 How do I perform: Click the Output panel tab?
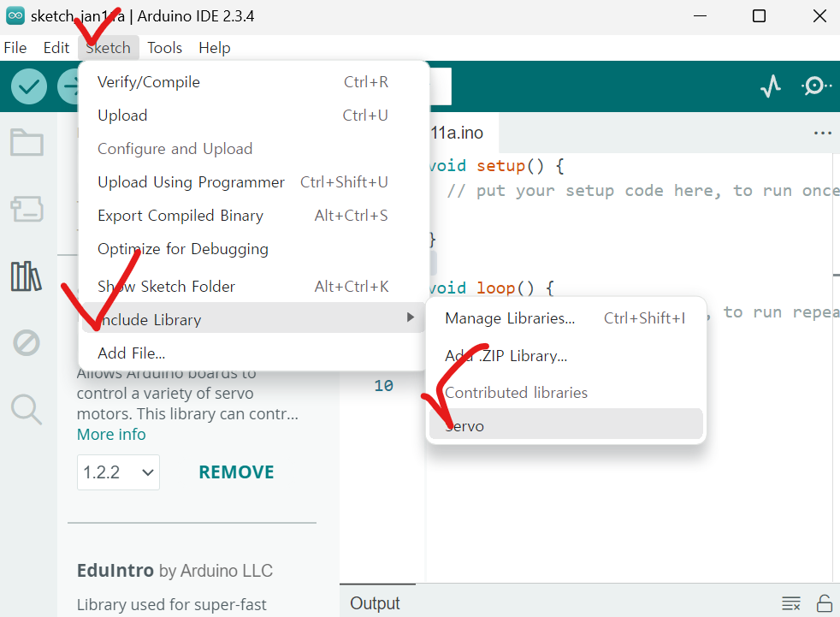[375, 603]
